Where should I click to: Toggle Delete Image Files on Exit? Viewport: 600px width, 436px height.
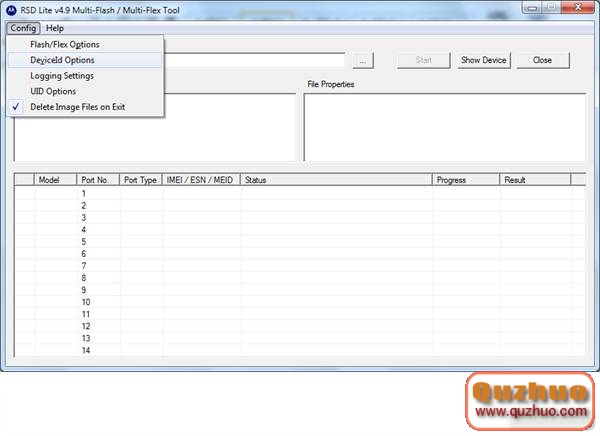pos(85,107)
